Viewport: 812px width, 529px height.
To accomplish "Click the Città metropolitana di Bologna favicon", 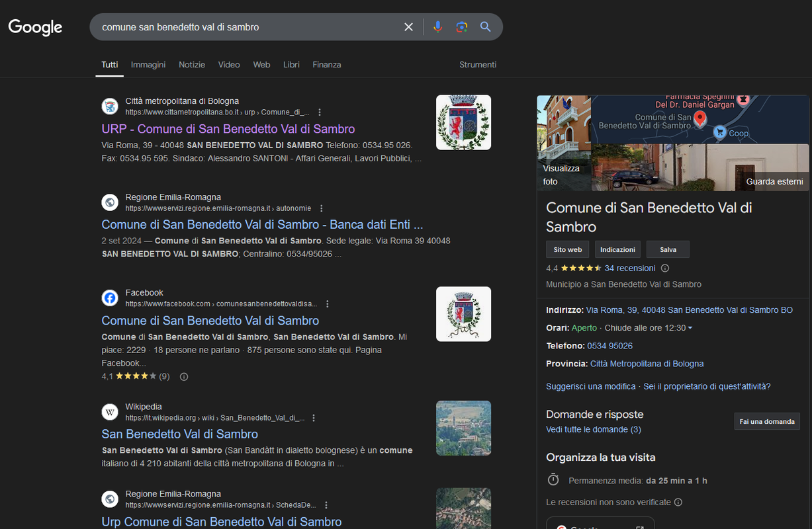I will pos(110,106).
